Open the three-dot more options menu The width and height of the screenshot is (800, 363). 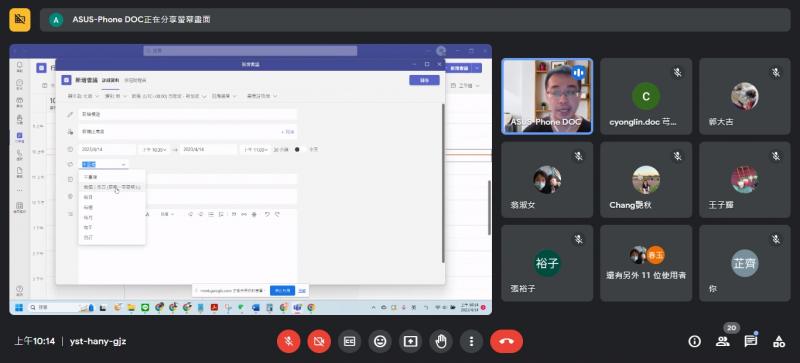[x=471, y=342]
